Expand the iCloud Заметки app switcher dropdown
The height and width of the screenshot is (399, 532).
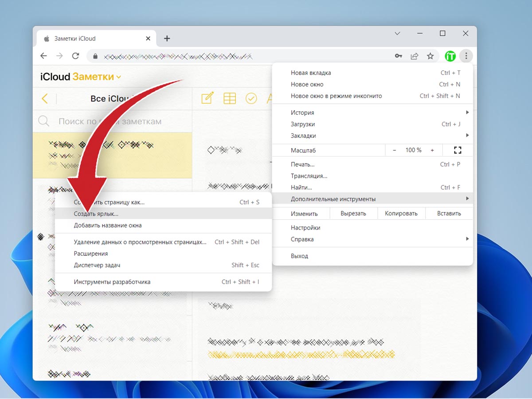pyautogui.click(x=118, y=77)
